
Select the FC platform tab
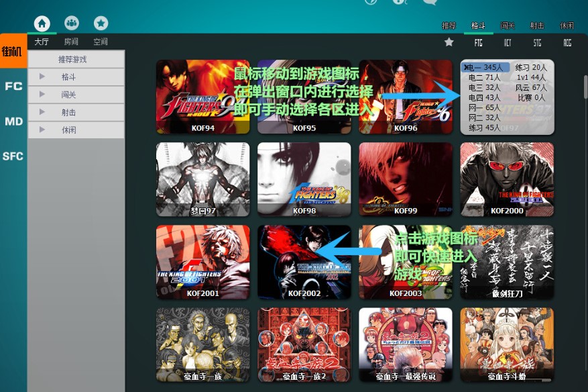click(x=13, y=86)
